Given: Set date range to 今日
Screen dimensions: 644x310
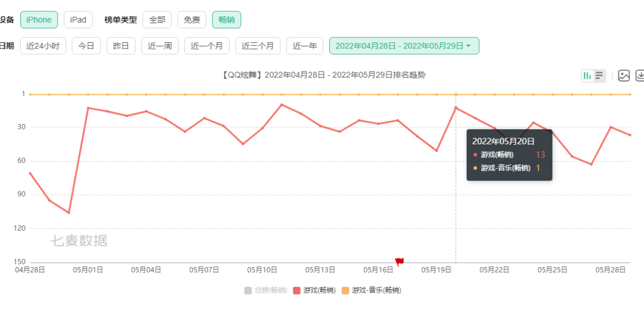Looking at the screenshot, I should click(86, 45).
